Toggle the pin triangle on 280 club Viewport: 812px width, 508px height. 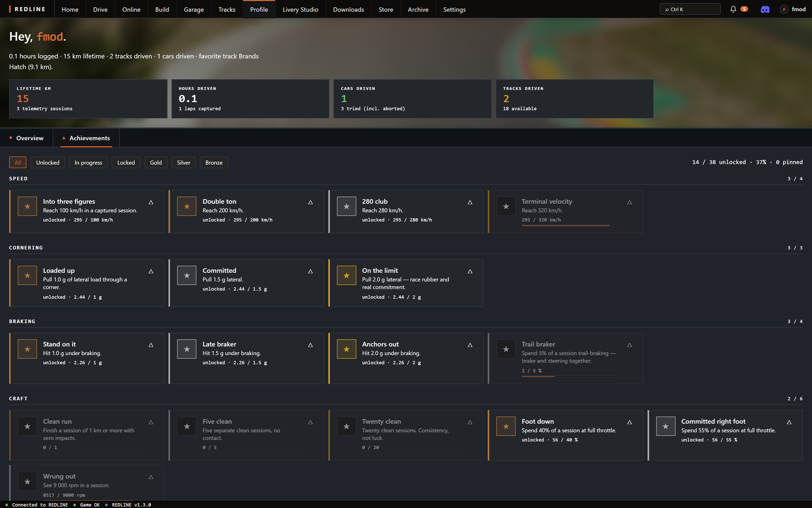(470, 202)
